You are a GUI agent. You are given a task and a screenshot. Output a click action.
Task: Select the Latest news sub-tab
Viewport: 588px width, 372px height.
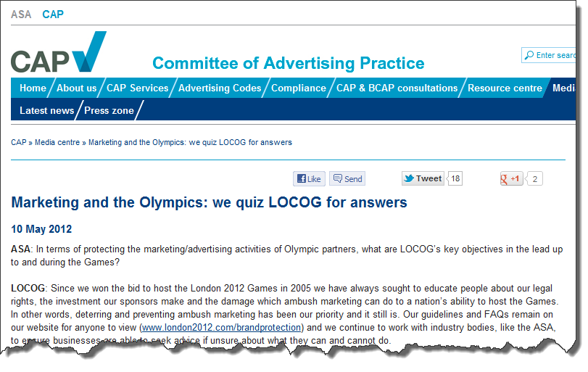(x=46, y=111)
